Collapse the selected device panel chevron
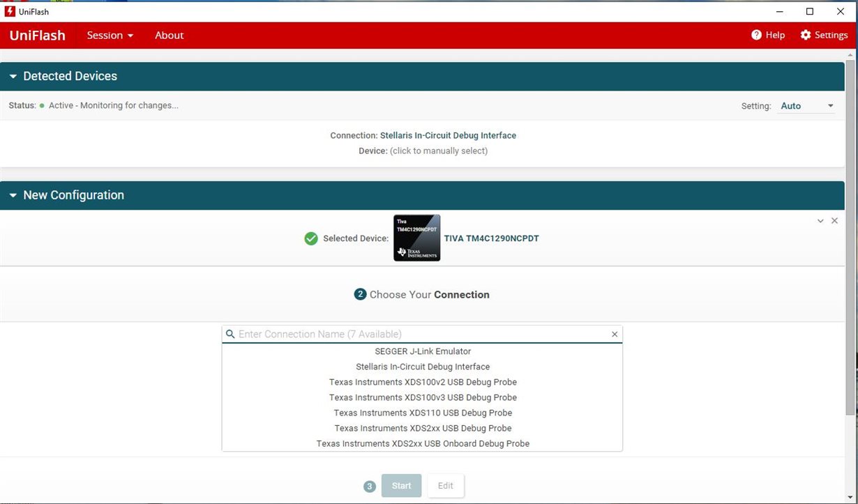 coord(821,220)
